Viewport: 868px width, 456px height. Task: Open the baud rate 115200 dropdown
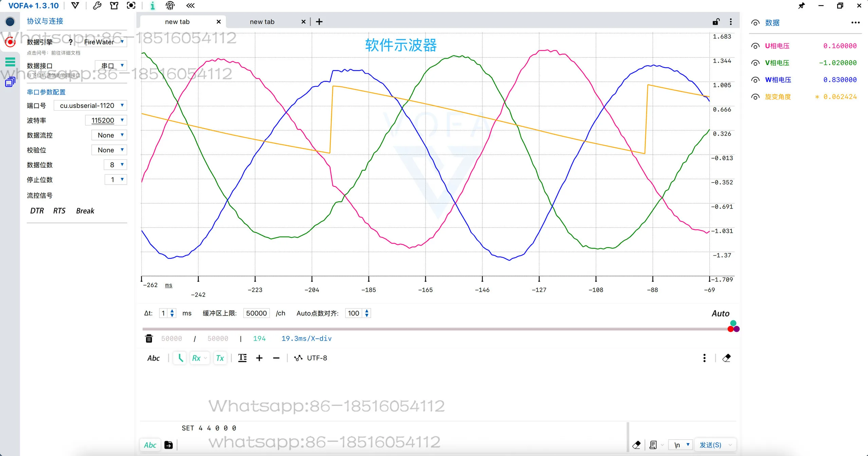(x=106, y=120)
